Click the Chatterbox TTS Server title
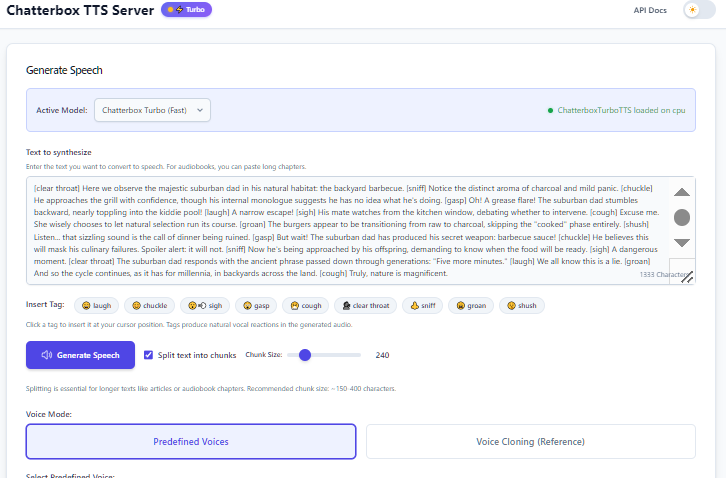Viewport: 726px width, 478px height. [80, 10]
